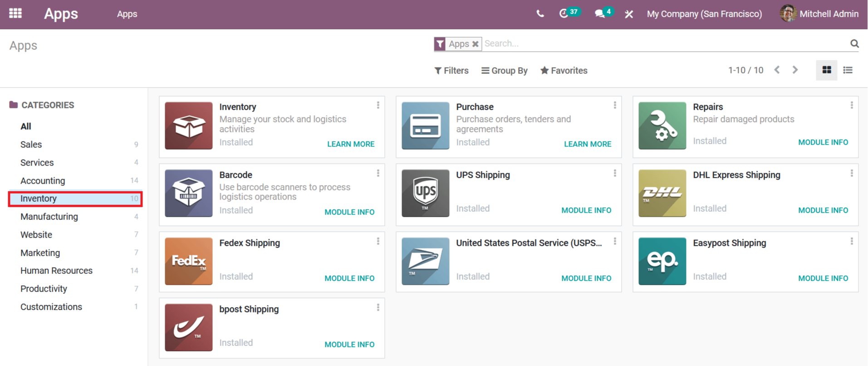Select the Accounting category
This screenshot has width=868, height=366.
43,181
